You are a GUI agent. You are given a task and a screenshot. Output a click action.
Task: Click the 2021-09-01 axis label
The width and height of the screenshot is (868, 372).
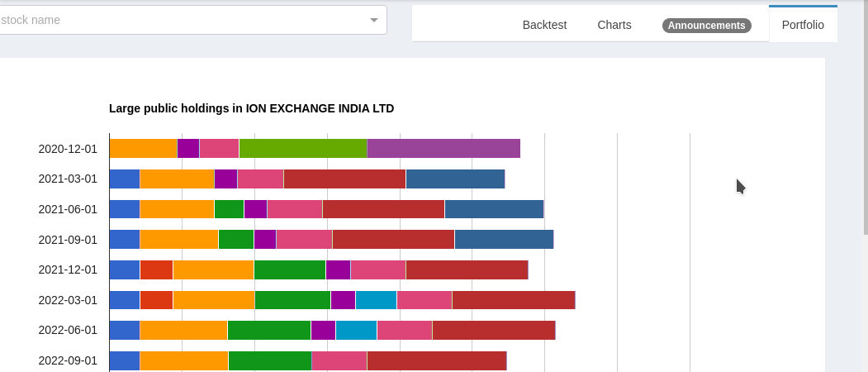(68, 240)
